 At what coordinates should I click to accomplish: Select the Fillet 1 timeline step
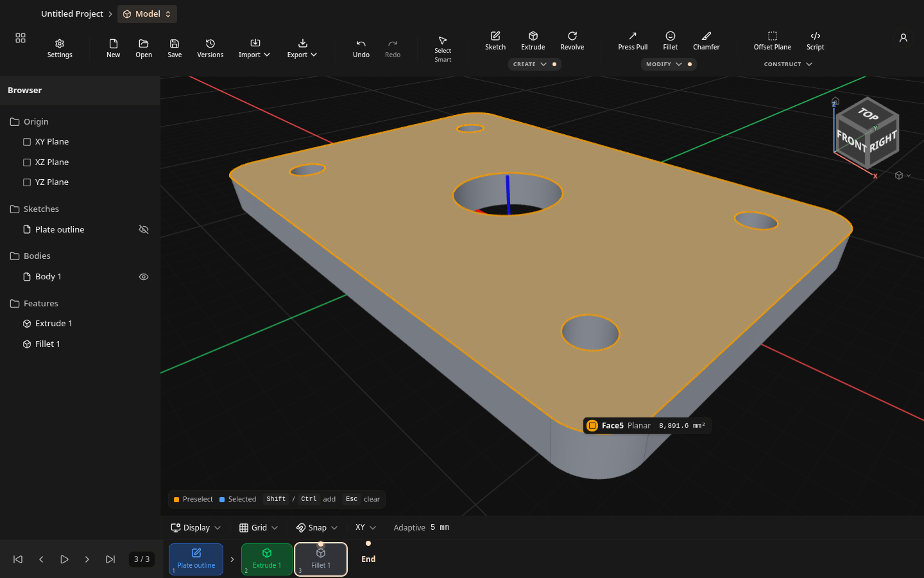point(321,559)
